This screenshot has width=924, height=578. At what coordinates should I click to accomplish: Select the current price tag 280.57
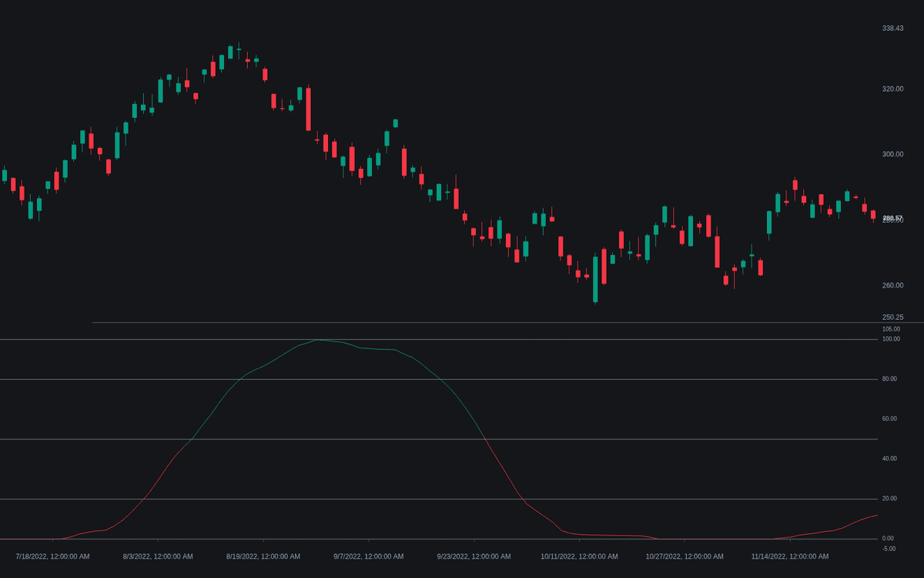[x=892, y=219]
